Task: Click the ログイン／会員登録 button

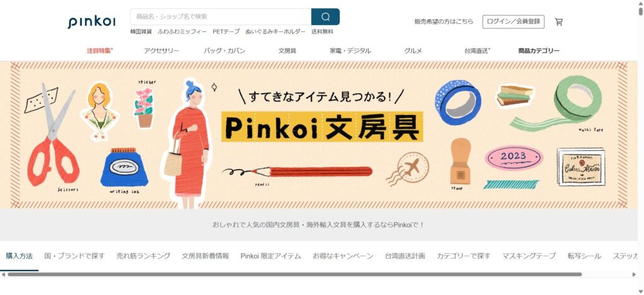Action: coord(513,22)
